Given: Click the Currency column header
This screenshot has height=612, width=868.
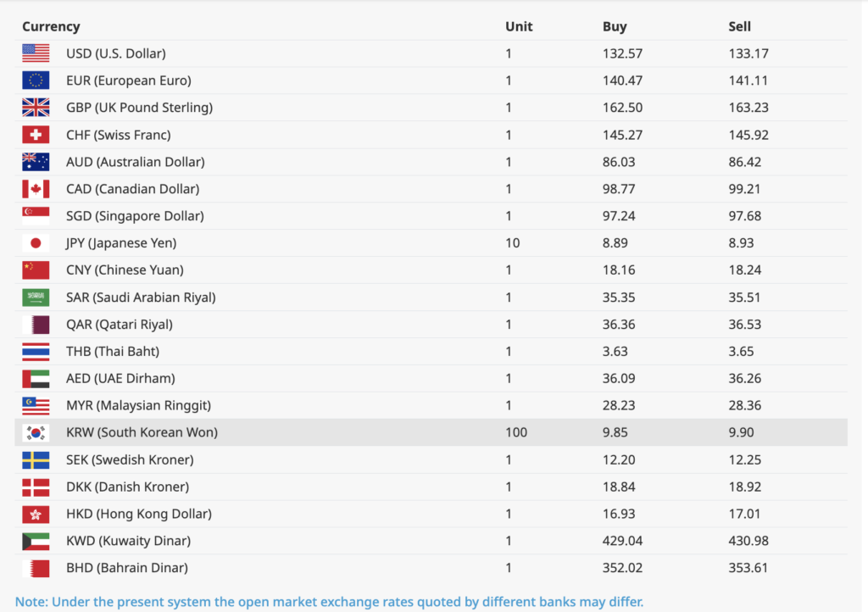Looking at the screenshot, I should click(51, 26).
